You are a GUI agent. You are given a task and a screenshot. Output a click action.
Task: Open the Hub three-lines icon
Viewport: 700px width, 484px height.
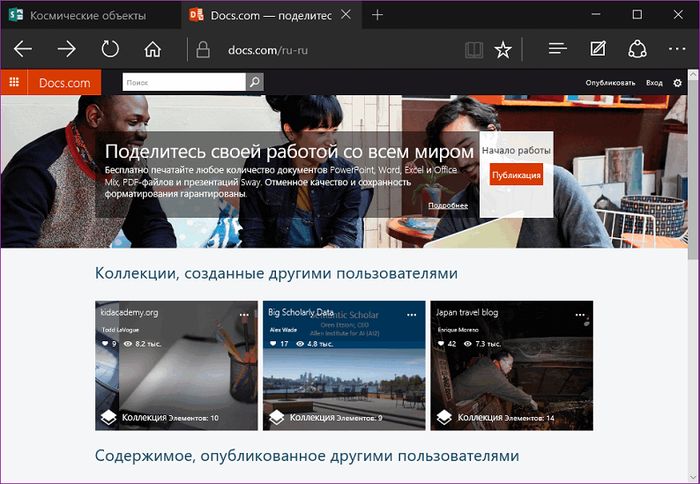point(558,50)
